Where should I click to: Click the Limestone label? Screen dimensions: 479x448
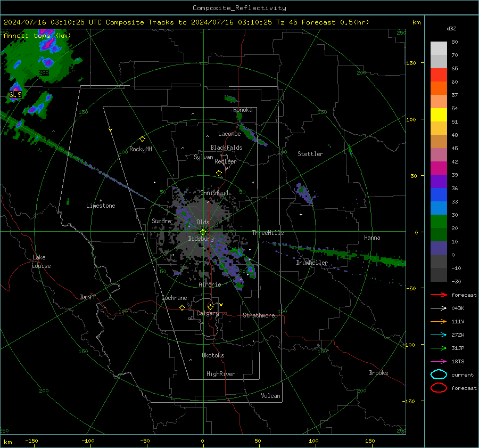[101, 206]
